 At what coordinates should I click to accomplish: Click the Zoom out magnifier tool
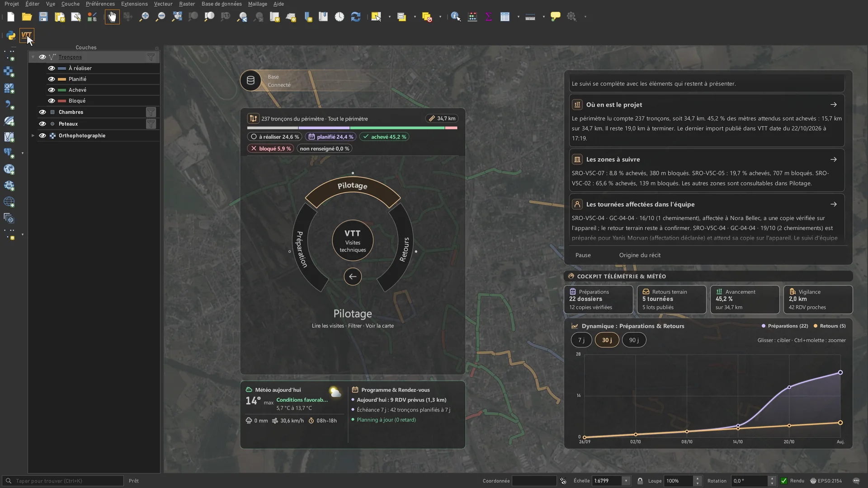coord(160,17)
